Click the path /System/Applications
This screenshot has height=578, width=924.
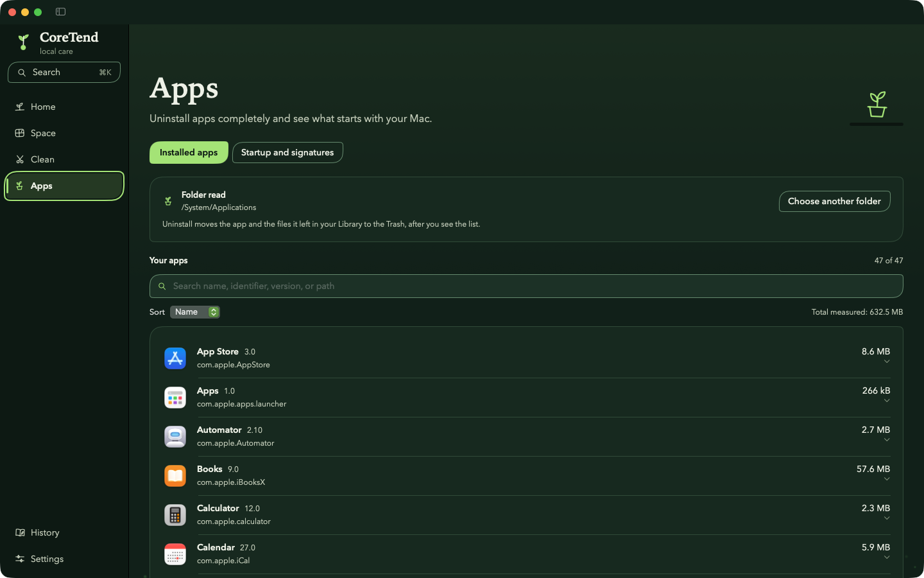point(219,207)
